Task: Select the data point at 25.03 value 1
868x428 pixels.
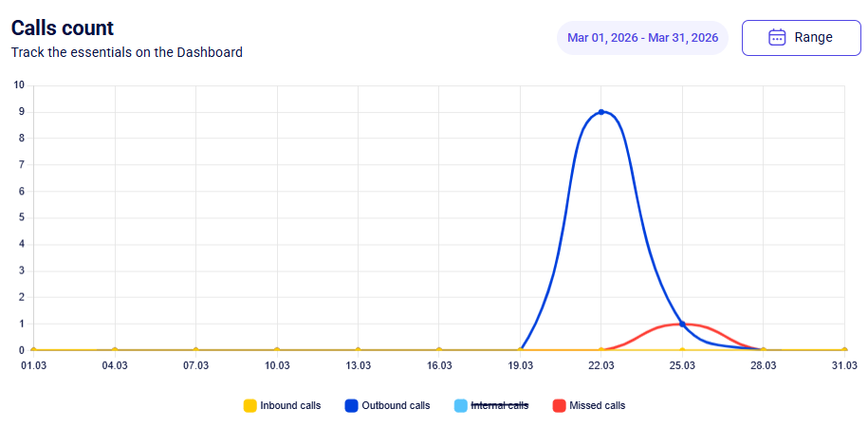Action: click(682, 324)
